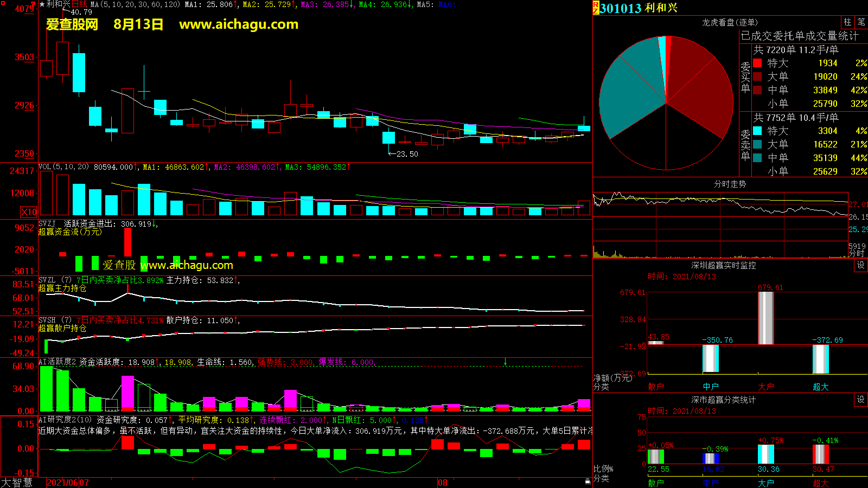Click the 301013 stock code header

621,8
